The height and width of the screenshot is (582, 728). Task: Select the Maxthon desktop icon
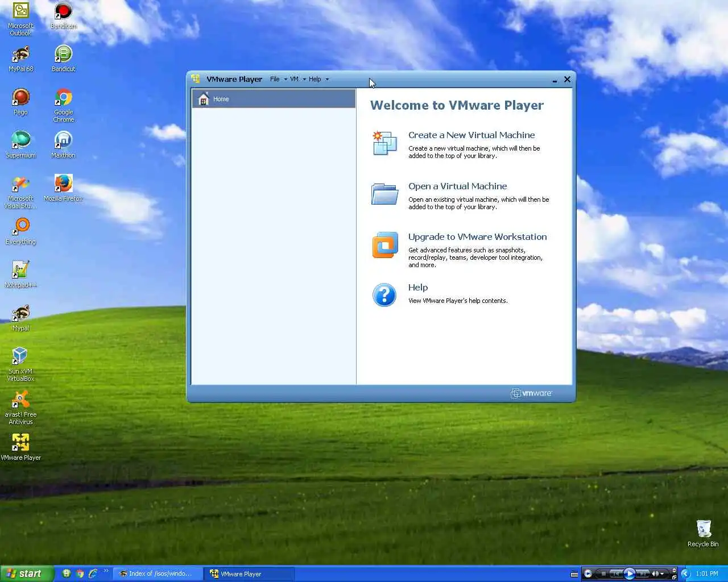(x=63, y=145)
